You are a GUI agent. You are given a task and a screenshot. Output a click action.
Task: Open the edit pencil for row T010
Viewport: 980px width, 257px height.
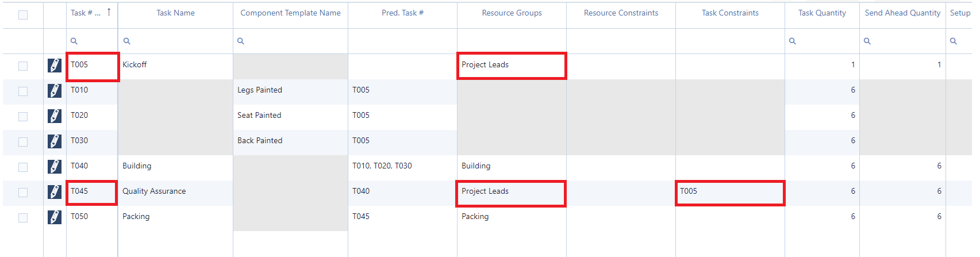[55, 91]
